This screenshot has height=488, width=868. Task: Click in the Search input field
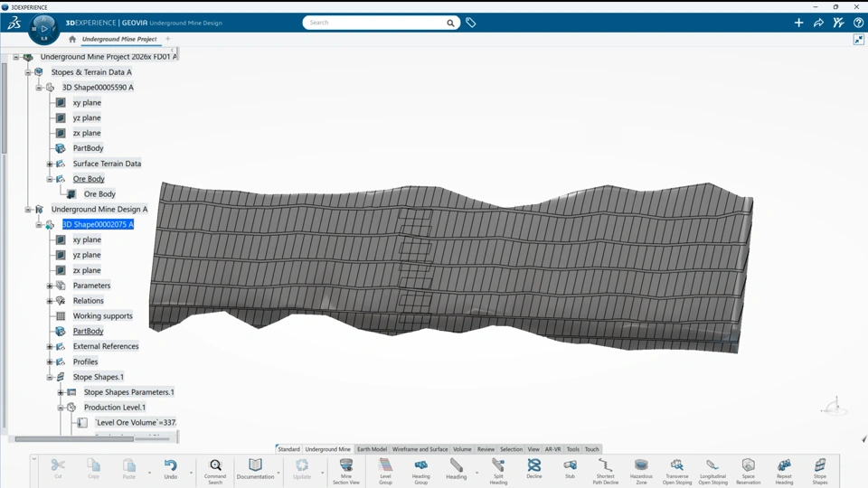pos(375,23)
